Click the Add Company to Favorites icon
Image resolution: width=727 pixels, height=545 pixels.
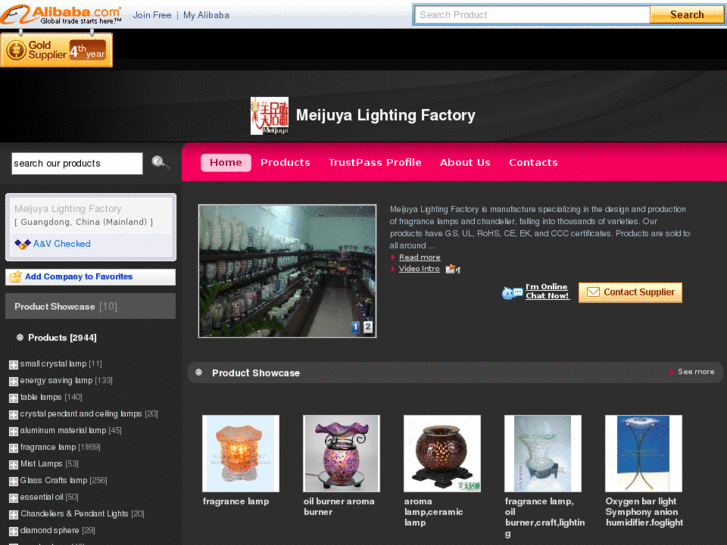coord(16,277)
